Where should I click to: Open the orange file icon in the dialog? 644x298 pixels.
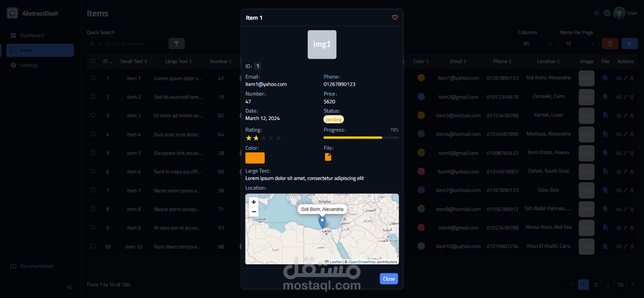(328, 157)
